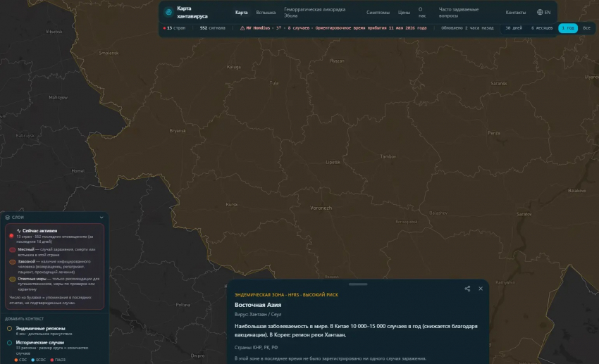Click the Bryansk label on map
The width and height of the screenshot is (599, 364).
178,130
